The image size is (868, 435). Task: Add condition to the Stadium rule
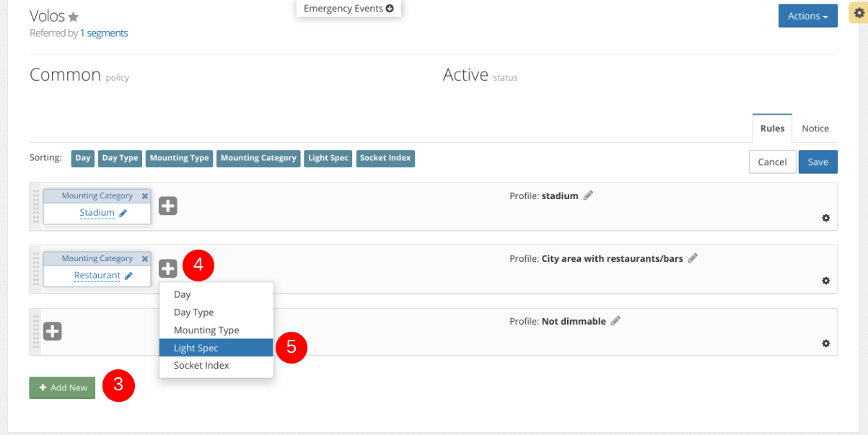click(x=168, y=206)
